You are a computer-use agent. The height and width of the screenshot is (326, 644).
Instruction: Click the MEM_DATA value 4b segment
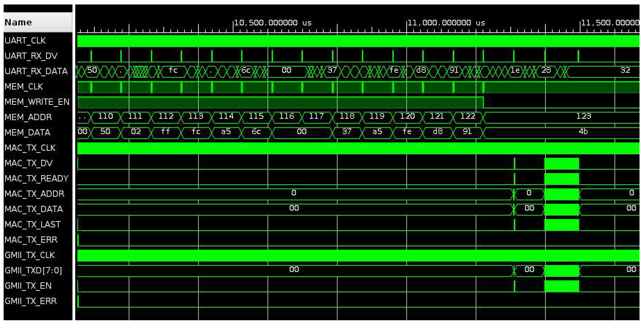point(583,132)
